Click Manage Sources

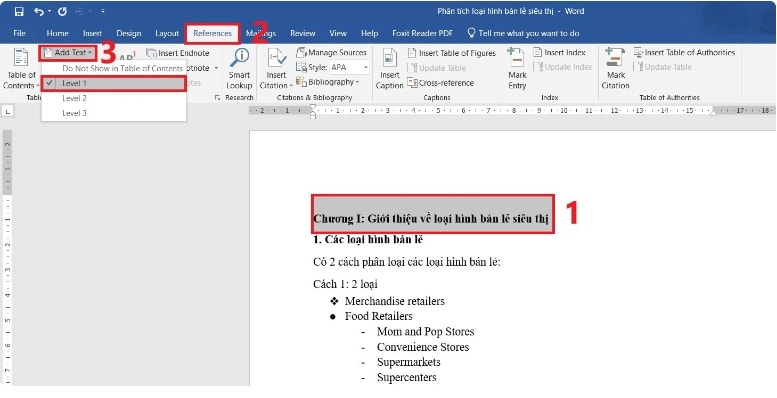[x=332, y=53]
